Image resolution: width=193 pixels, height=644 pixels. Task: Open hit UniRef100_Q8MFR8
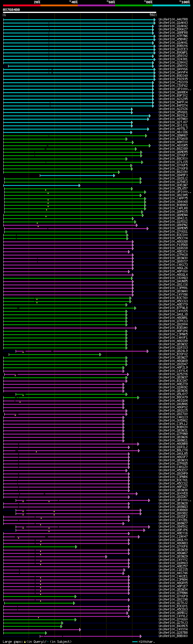tap(173, 33)
